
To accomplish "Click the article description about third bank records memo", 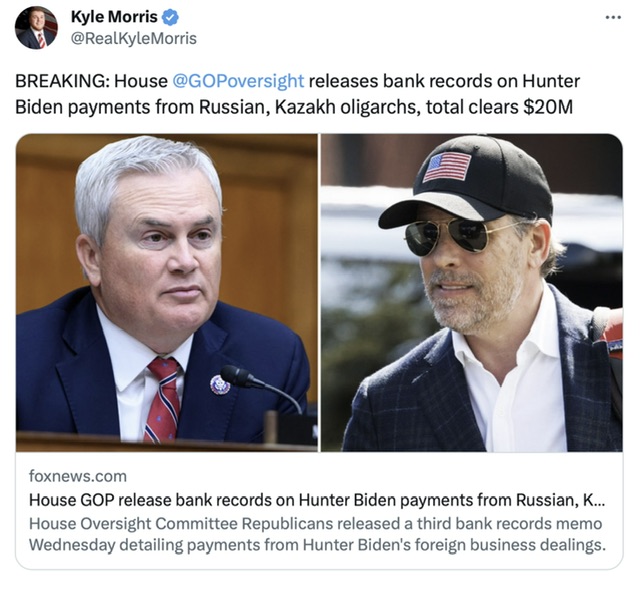I will pos(317,534).
